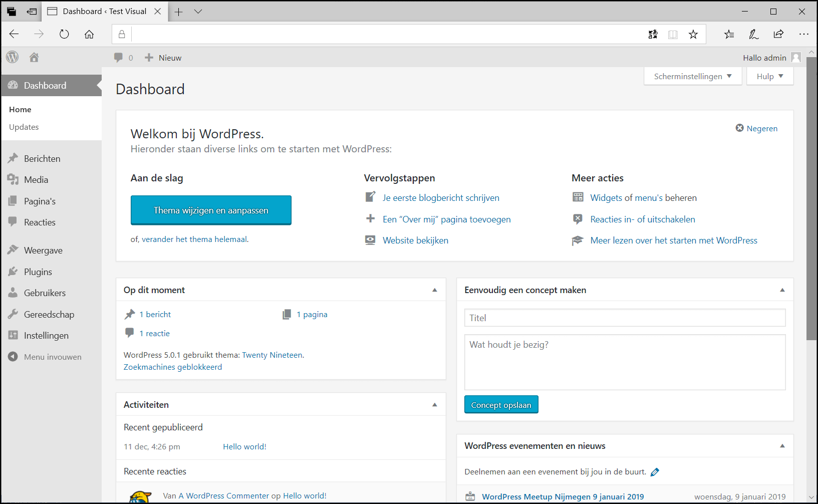The width and height of the screenshot is (818, 504).
Task: Select Updates submenu item
Action: 24,127
